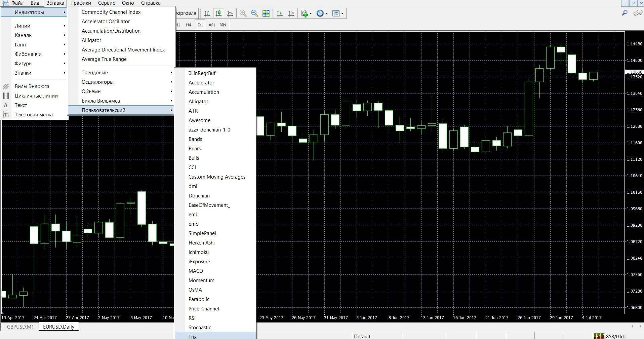
Task: Click the add indicators list icon
Action: (305, 13)
